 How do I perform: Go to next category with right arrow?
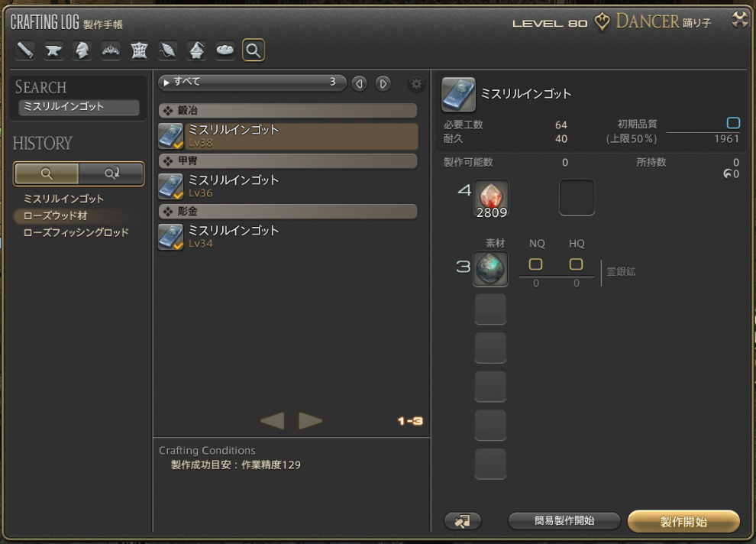point(383,83)
